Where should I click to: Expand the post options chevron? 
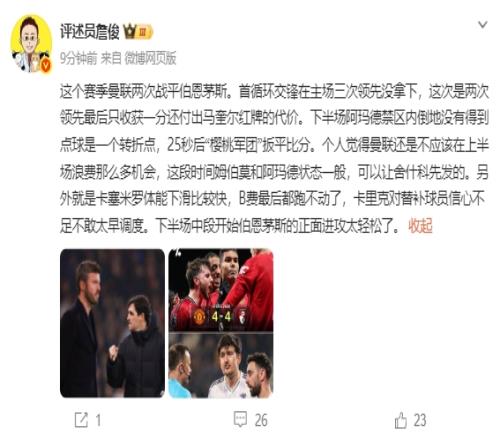coord(483,25)
